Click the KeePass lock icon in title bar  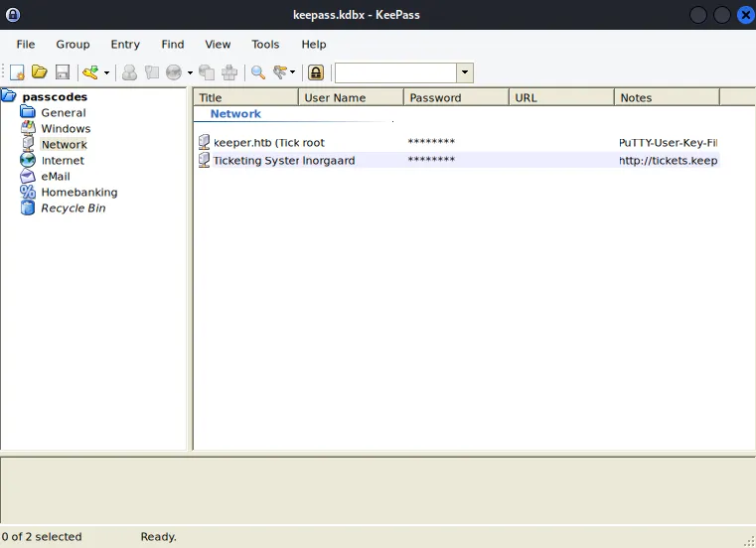(x=13, y=15)
